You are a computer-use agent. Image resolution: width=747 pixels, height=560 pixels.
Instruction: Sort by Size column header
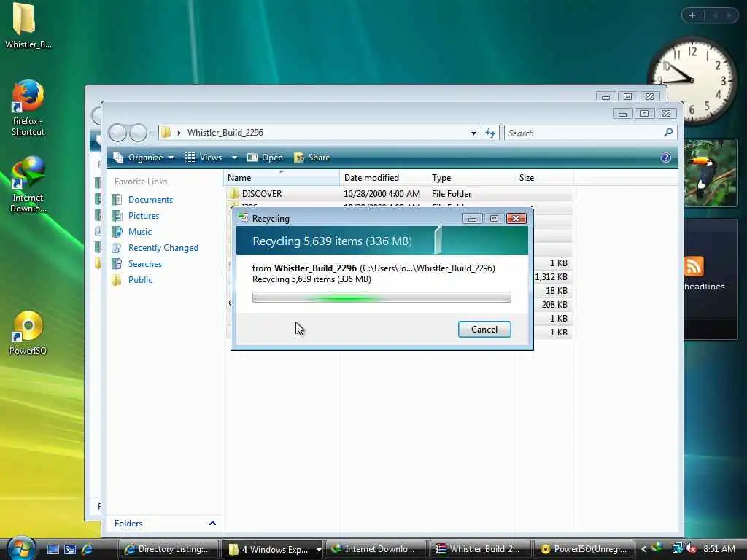click(x=543, y=178)
